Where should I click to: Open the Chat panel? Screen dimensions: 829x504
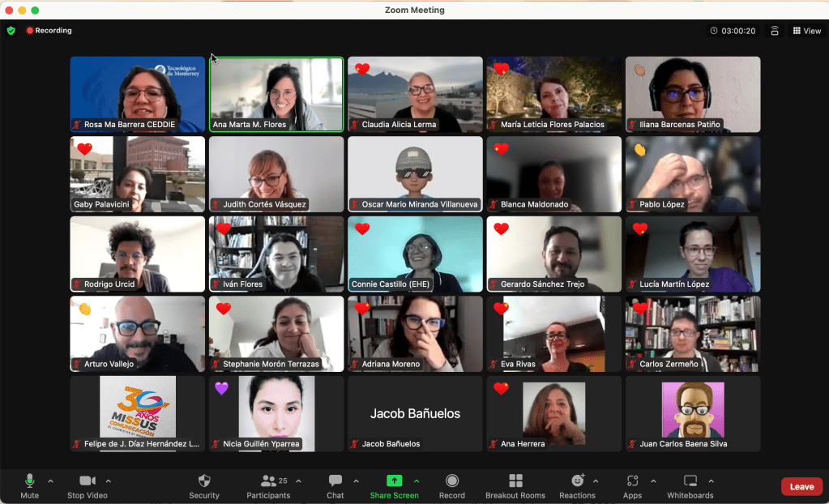tap(335, 485)
